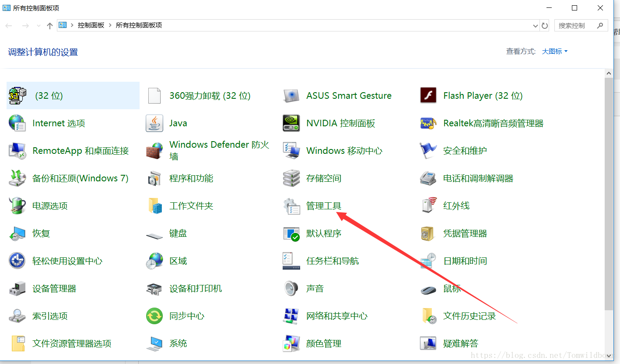This screenshot has height=364, width=620.
Task: Open the 文件资源管理器选项 icon
Action: [18, 343]
